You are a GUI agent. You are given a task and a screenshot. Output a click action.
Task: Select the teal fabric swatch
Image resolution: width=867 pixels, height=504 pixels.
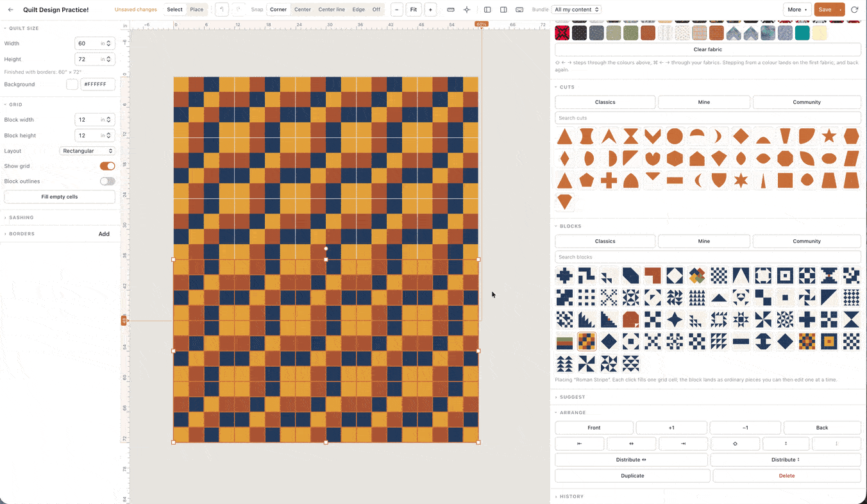pyautogui.click(x=802, y=33)
